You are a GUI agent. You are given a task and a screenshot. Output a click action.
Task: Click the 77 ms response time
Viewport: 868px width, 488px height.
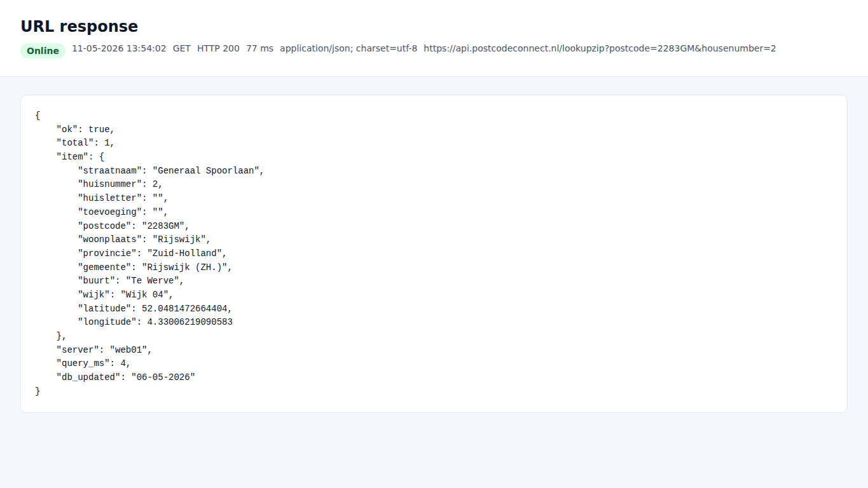(259, 48)
